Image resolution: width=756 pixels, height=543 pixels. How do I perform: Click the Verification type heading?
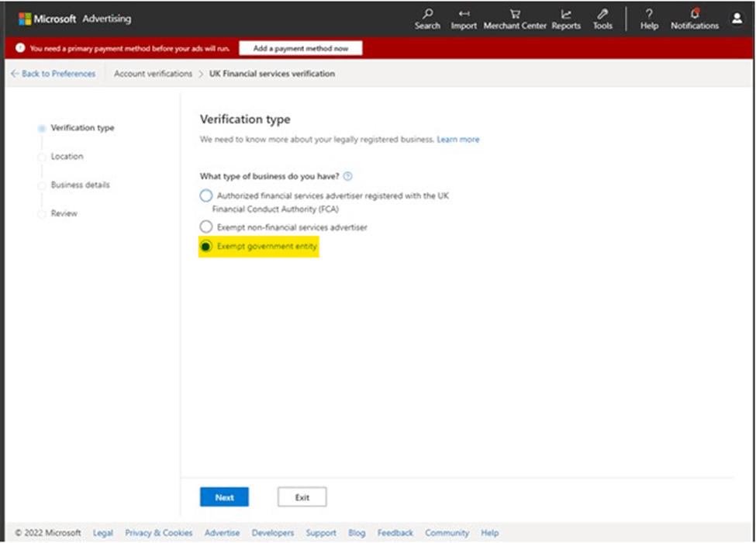click(245, 119)
